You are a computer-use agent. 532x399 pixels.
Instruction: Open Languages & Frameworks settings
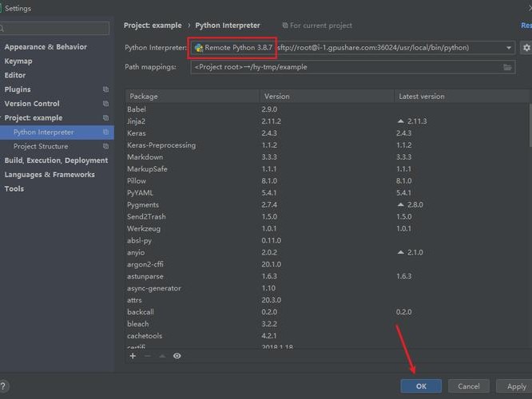point(50,175)
